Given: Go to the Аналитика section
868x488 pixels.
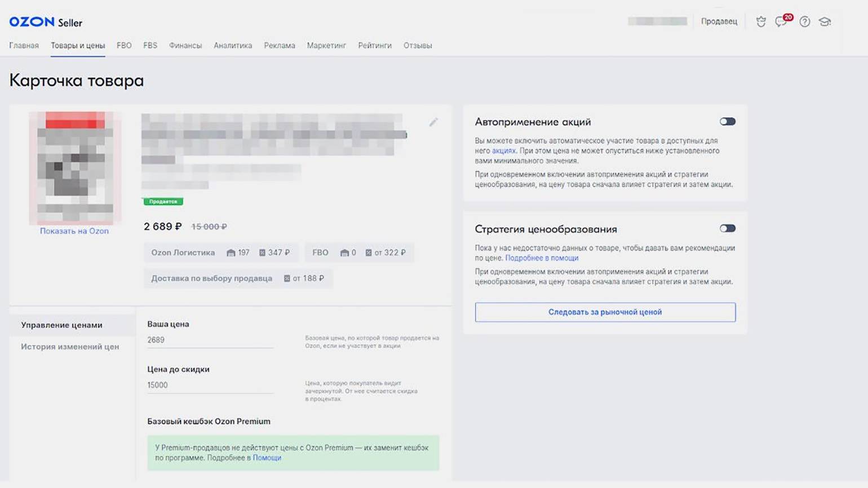Looking at the screenshot, I should (232, 46).
